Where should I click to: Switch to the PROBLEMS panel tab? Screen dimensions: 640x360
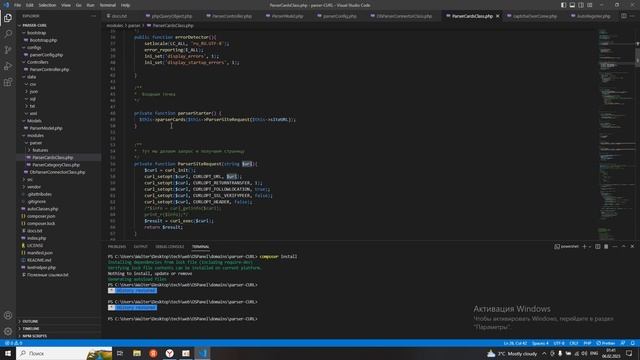[117, 247]
